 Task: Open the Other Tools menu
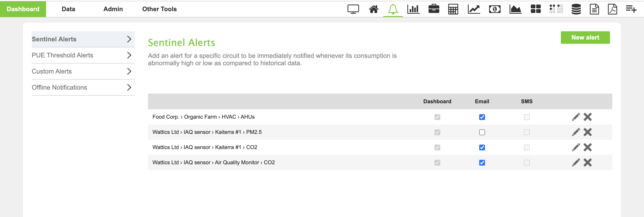tap(159, 9)
